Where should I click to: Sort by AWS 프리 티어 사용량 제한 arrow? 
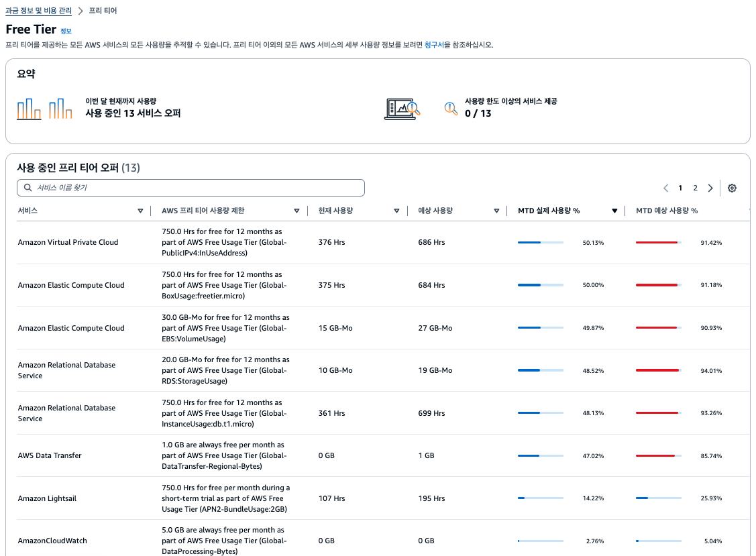[x=296, y=211]
